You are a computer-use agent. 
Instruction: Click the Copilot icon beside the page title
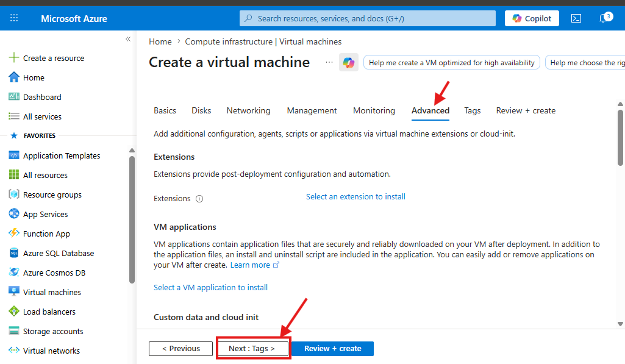pos(348,63)
